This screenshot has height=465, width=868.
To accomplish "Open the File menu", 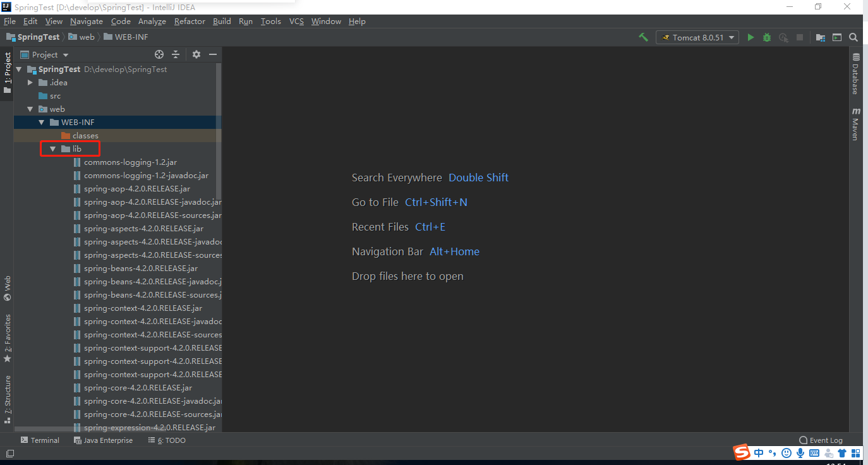I will (9, 21).
